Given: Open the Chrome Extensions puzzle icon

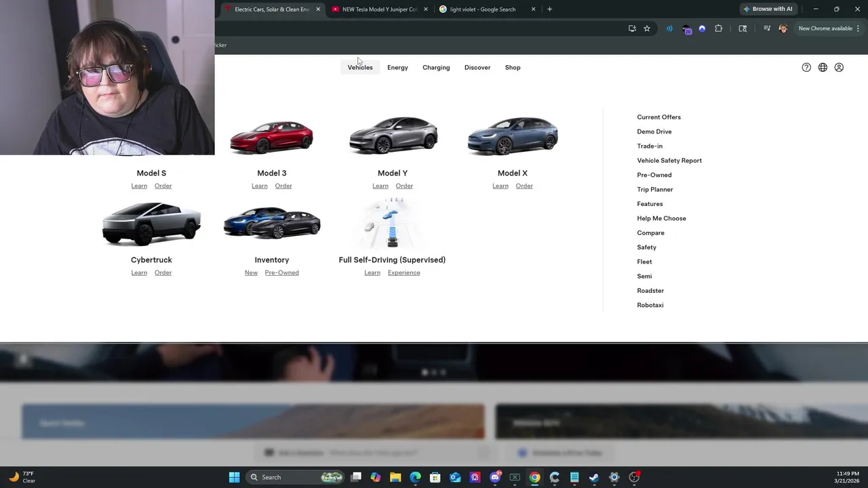Looking at the screenshot, I should (719, 28).
